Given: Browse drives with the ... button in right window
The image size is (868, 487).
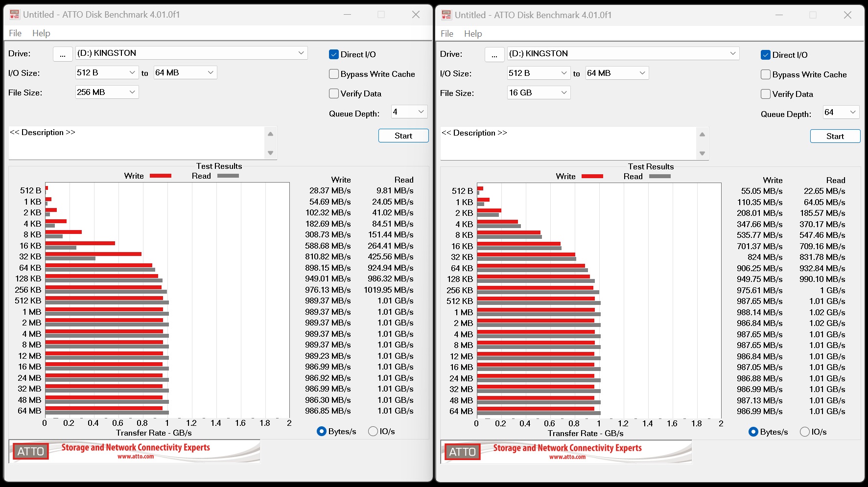Looking at the screenshot, I should pyautogui.click(x=494, y=54).
